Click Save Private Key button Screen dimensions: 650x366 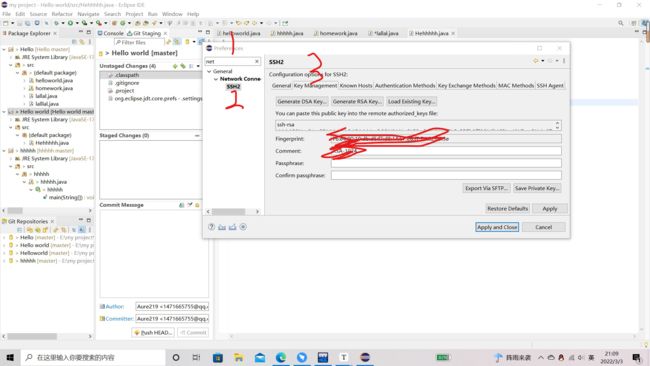pyautogui.click(x=537, y=188)
